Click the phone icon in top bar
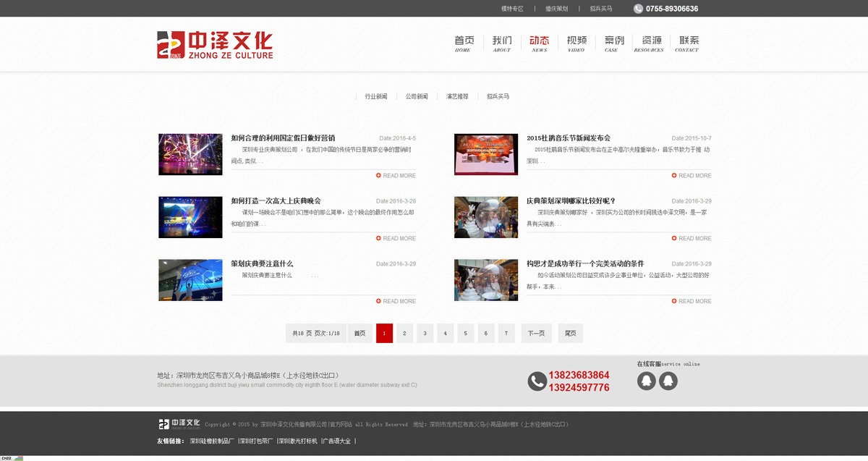868x461 pixels. point(638,9)
